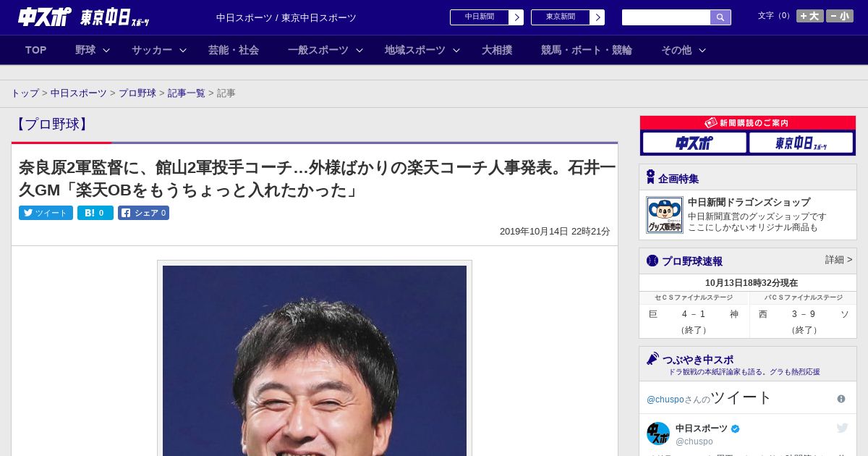Increase font size with +大 button

tap(809, 16)
